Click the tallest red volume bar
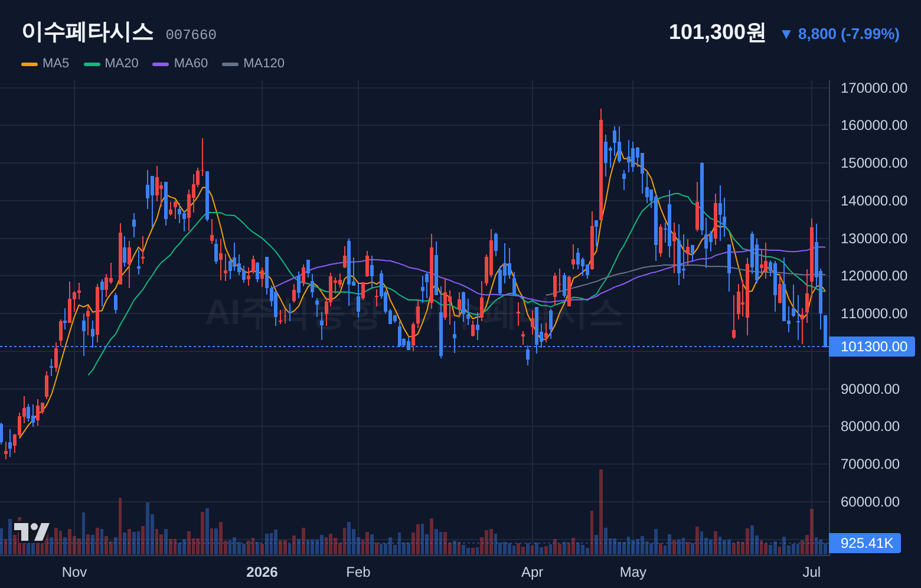Viewport: 921px width, 588px height. (x=601, y=512)
